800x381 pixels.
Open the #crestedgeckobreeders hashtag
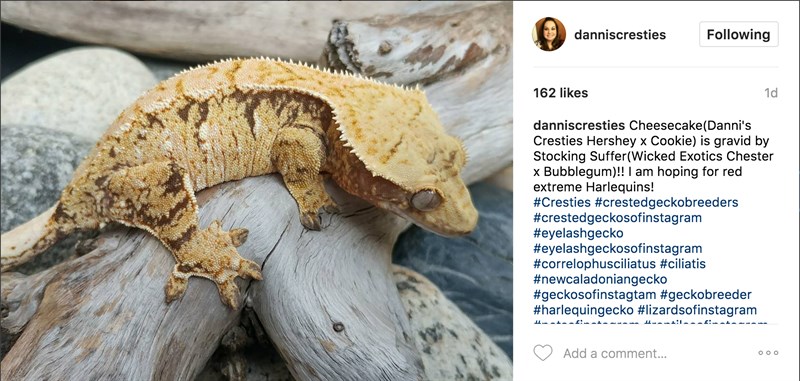pos(666,202)
